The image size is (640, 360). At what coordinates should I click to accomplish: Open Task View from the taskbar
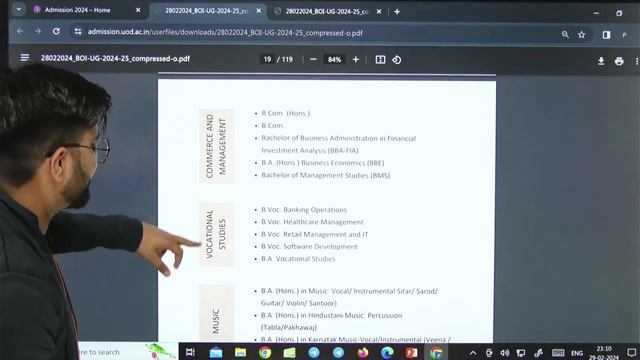pos(190,352)
